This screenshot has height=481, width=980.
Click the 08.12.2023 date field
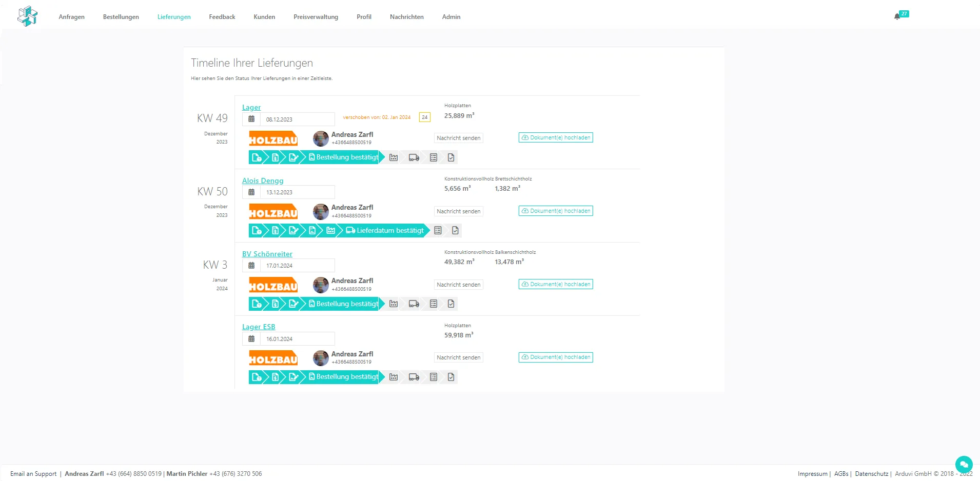(x=298, y=119)
